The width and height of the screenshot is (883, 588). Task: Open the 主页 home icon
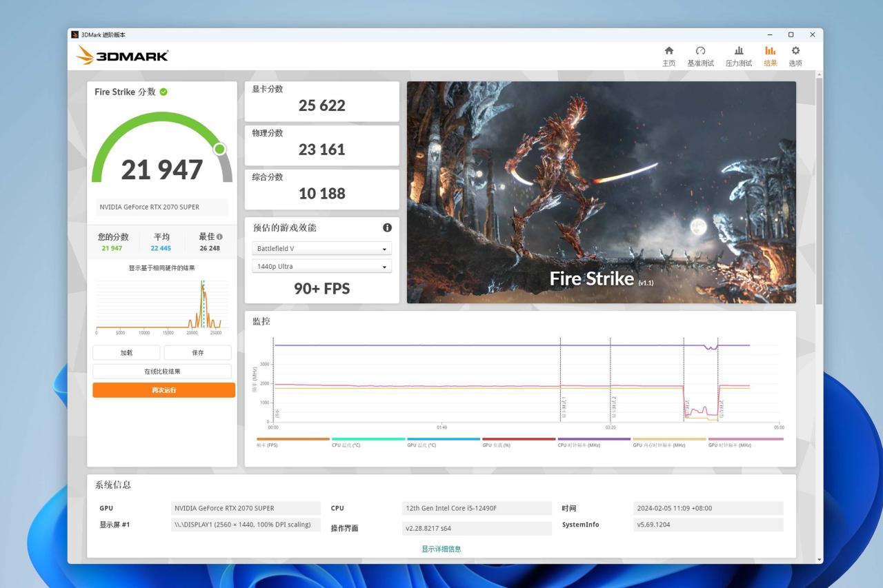tap(668, 56)
